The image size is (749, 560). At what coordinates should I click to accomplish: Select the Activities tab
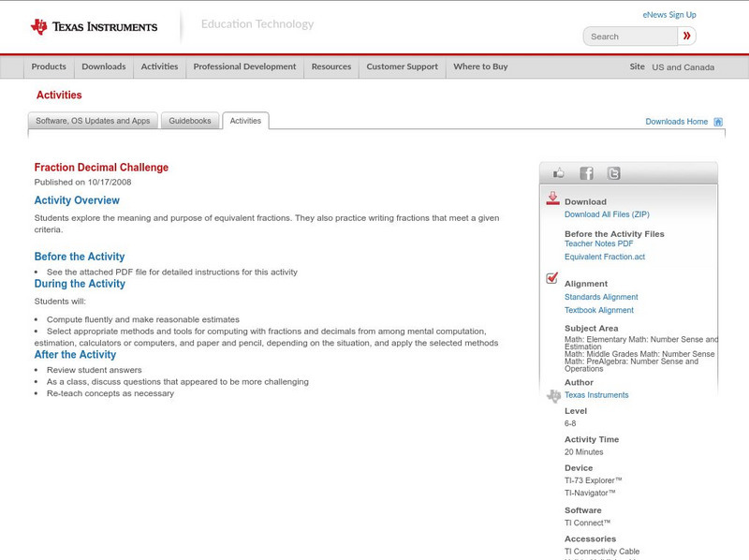[245, 121]
